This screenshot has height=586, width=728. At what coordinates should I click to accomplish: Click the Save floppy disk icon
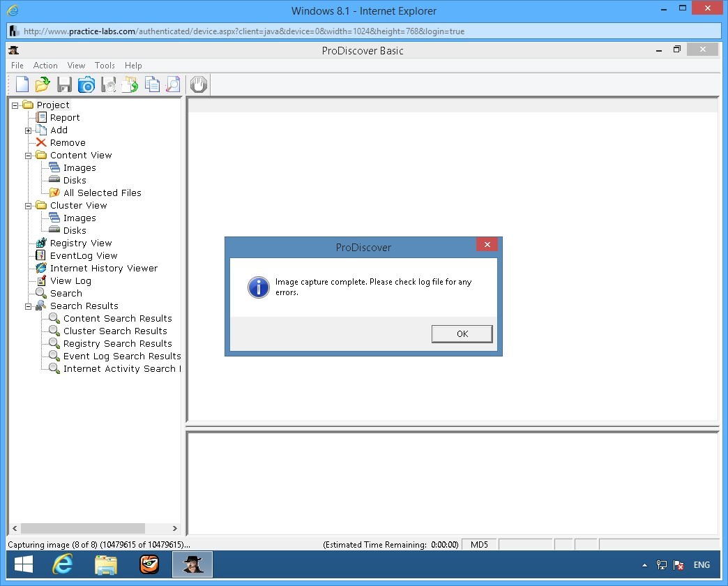pos(64,84)
